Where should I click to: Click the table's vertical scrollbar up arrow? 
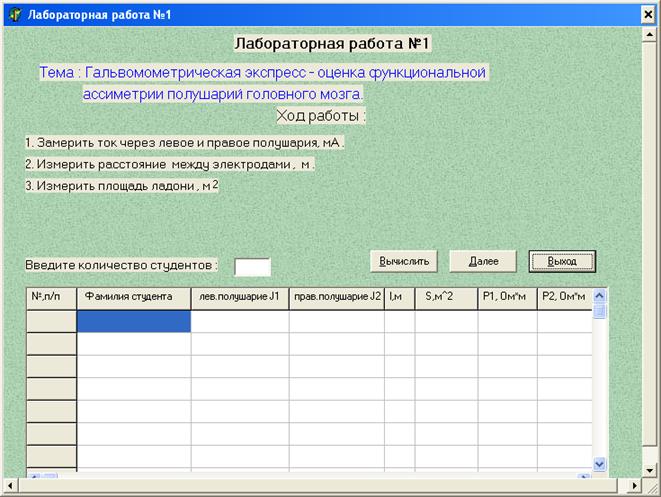click(600, 296)
